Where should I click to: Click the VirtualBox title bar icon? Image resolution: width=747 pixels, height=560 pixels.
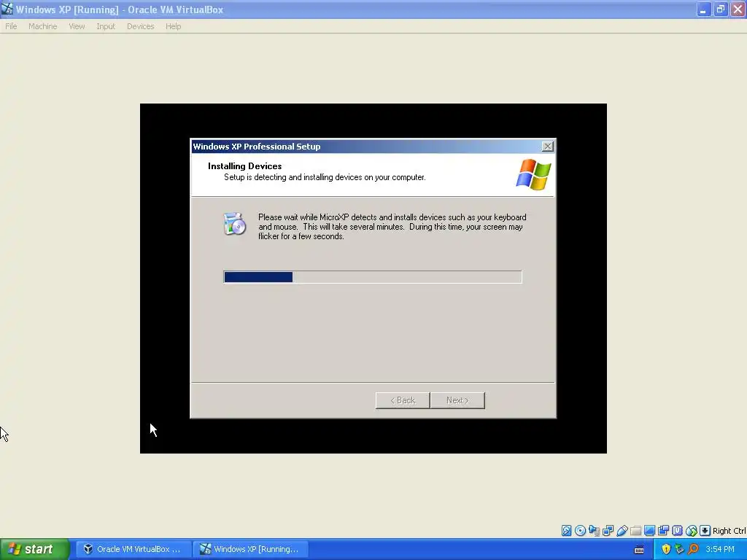[x=7, y=9]
